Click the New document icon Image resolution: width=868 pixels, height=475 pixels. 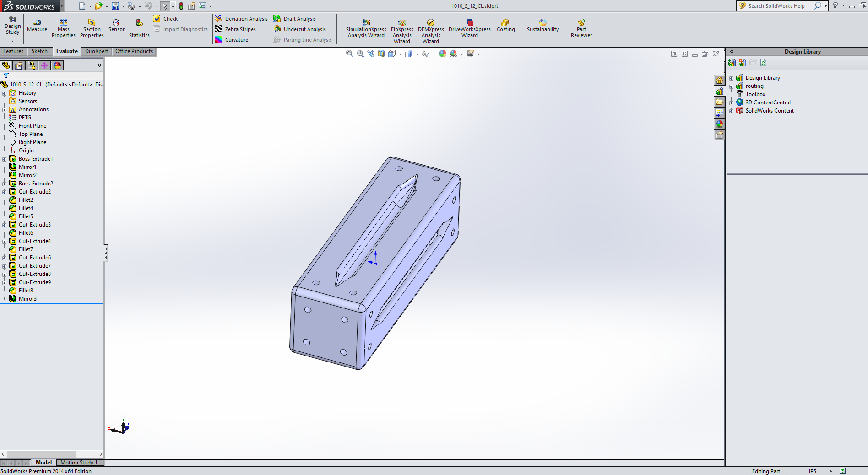click(82, 6)
